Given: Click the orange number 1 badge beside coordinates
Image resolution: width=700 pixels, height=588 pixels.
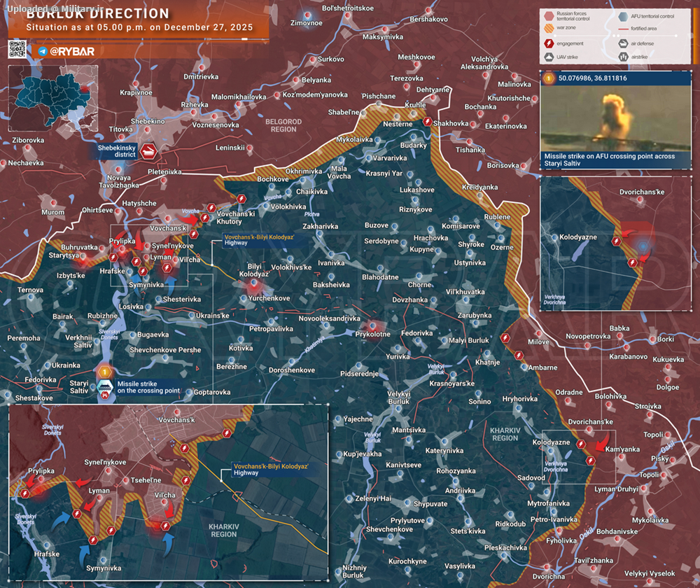Looking at the screenshot, I should click(548, 78).
